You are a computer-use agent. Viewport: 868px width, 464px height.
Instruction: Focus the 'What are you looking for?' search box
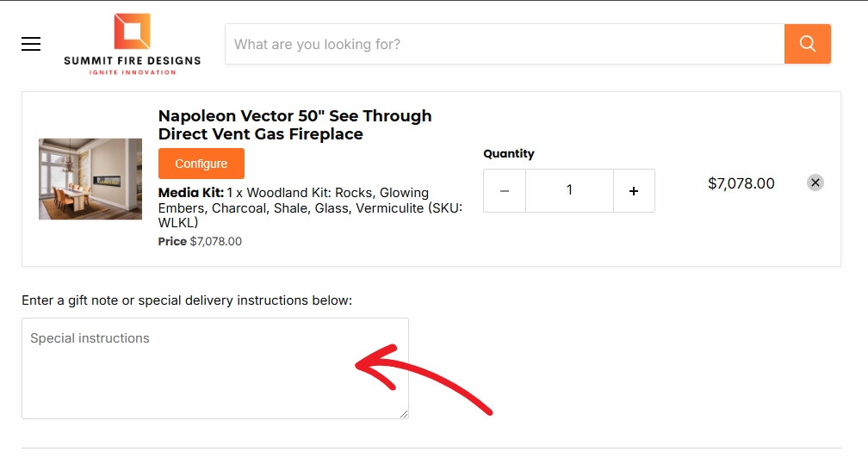click(x=505, y=44)
